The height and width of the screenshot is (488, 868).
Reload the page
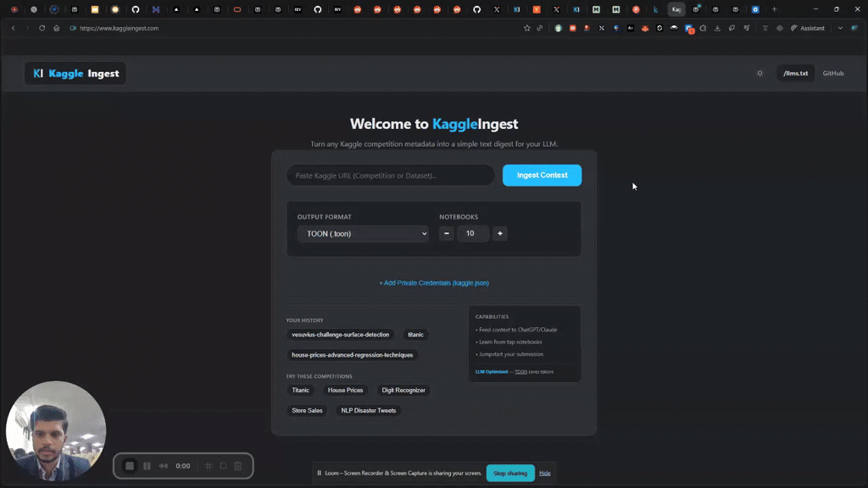[42, 28]
